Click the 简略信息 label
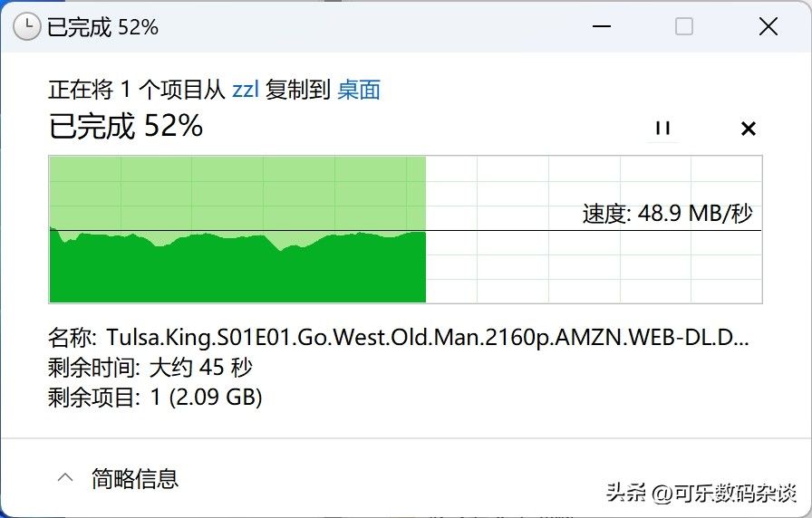Image resolution: width=812 pixels, height=518 pixels. coord(135,478)
